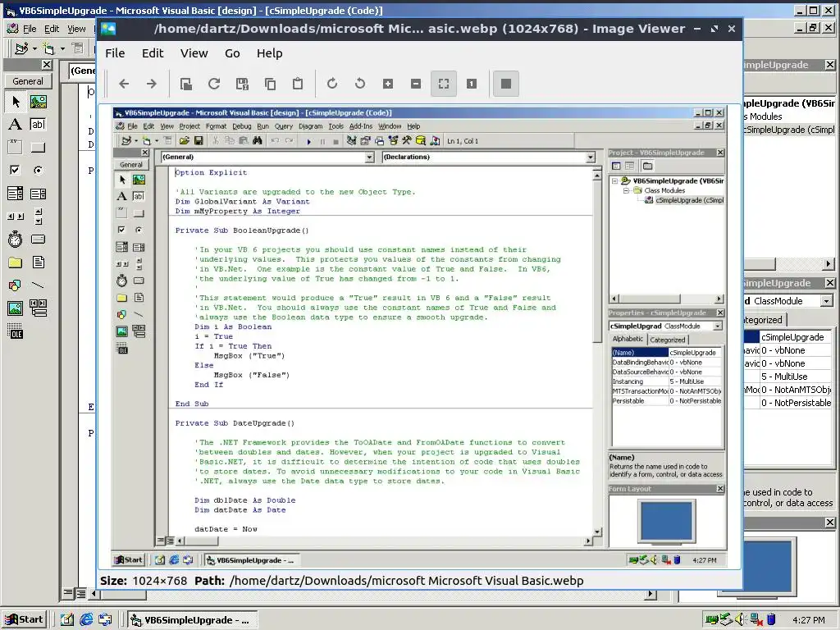
Task: Select the TextBox 'abl' control in background toolbox
Action: (x=38, y=125)
